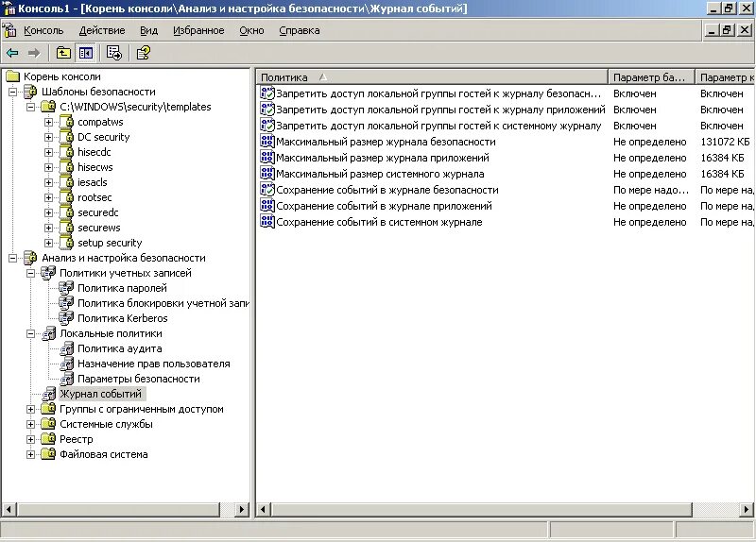756x542 pixels.
Task: Open the Вид menu
Action: coord(148,30)
